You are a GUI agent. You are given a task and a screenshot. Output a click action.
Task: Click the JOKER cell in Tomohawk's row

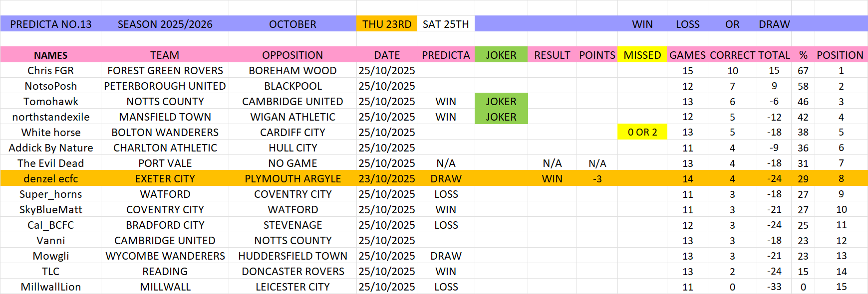coord(501,101)
